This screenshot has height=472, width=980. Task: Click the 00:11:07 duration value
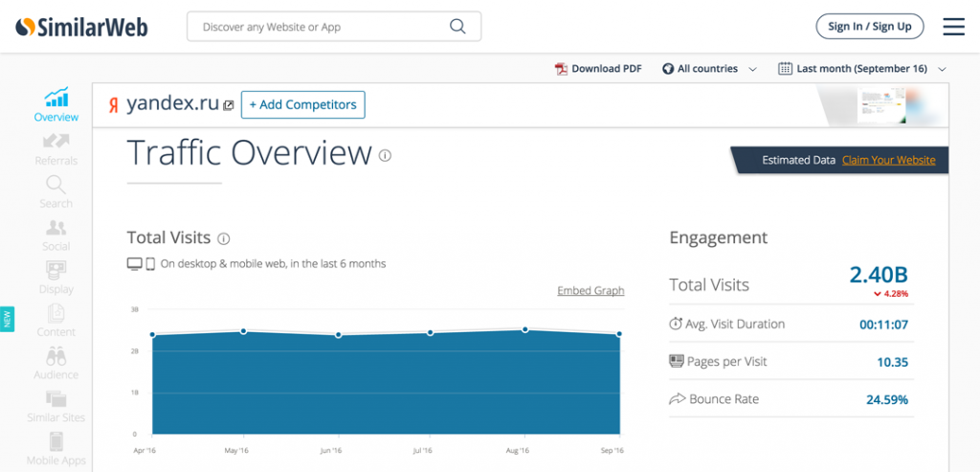click(882, 325)
